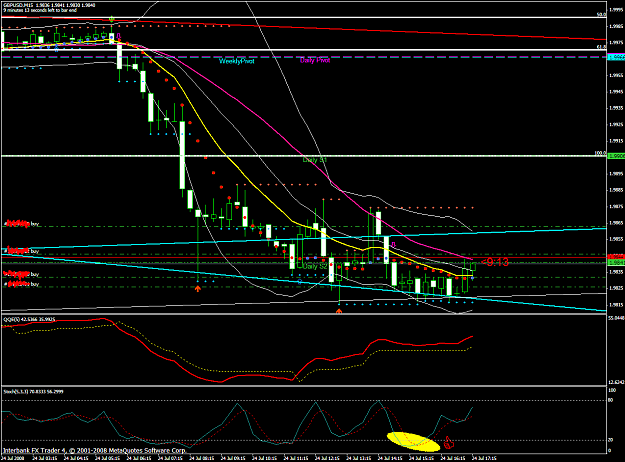Click the cyan Weekly Pivot price tag on axis
This screenshot has height=462, width=625.
[x=616, y=57]
